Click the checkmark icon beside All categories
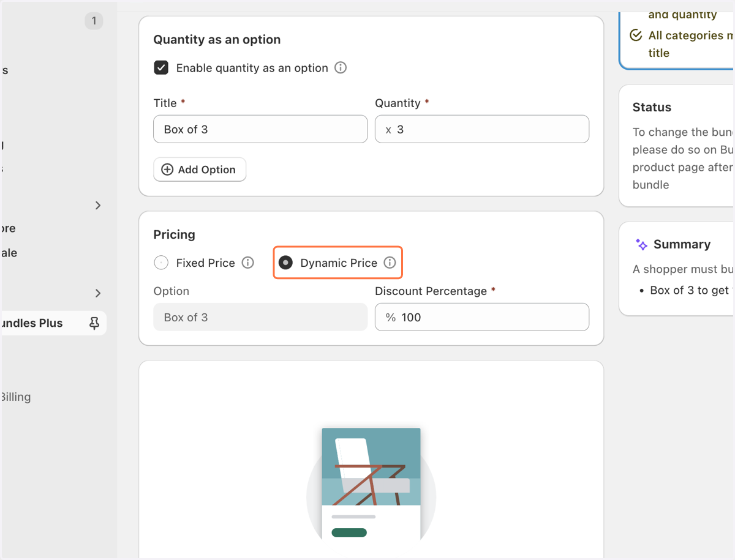 pyautogui.click(x=636, y=35)
